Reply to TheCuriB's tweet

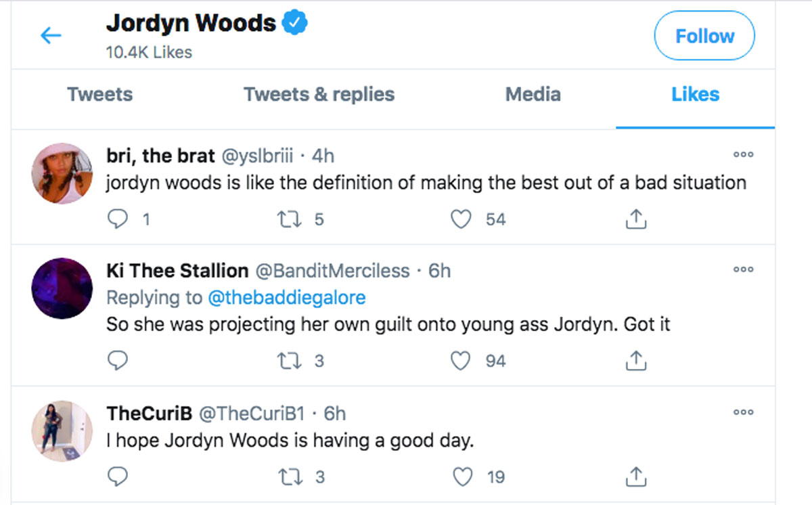[118, 477]
